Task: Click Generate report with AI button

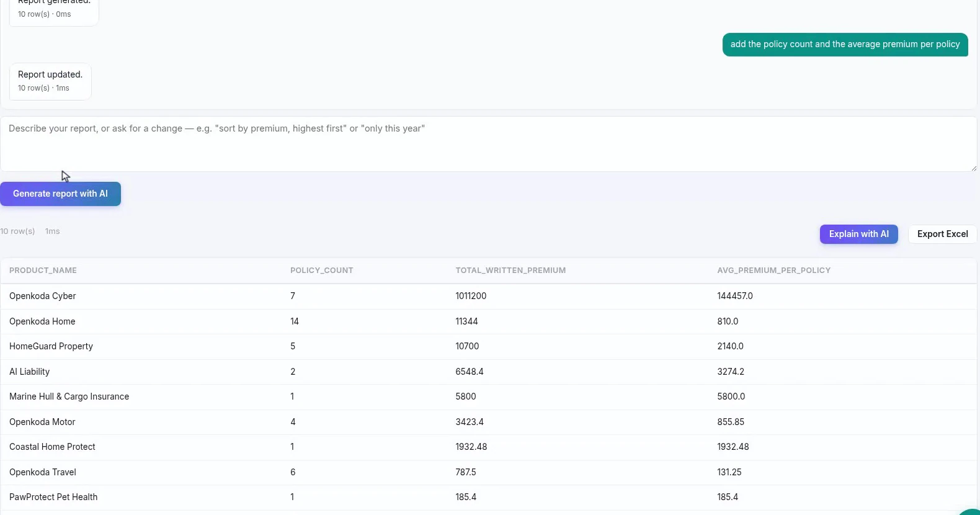Action: [x=60, y=194]
